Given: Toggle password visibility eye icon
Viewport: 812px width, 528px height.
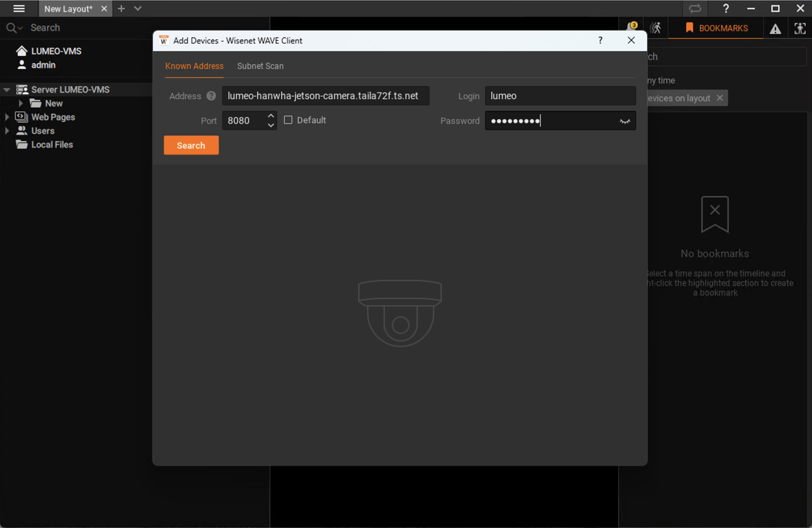Looking at the screenshot, I should pos(625,121).
